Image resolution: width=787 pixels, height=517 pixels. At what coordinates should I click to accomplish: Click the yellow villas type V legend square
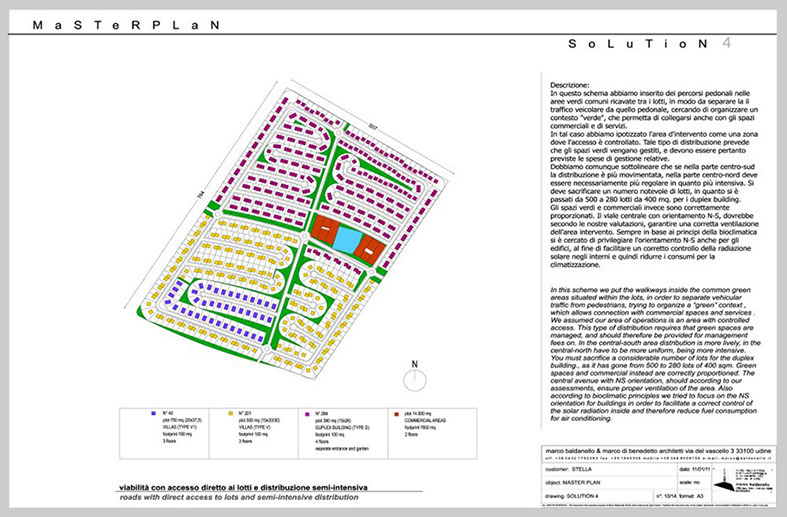(232, 411)
